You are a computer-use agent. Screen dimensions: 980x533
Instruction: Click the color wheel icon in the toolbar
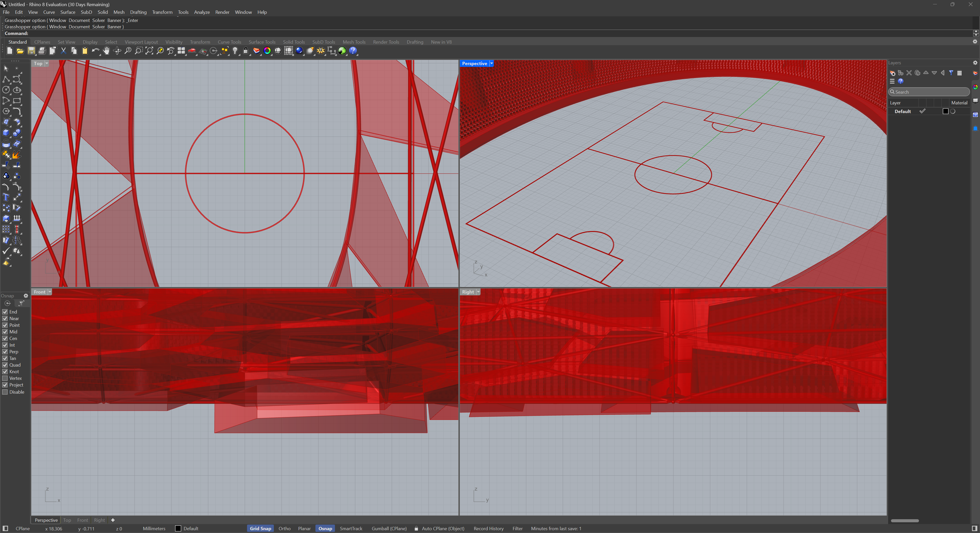tap(267, 51)
